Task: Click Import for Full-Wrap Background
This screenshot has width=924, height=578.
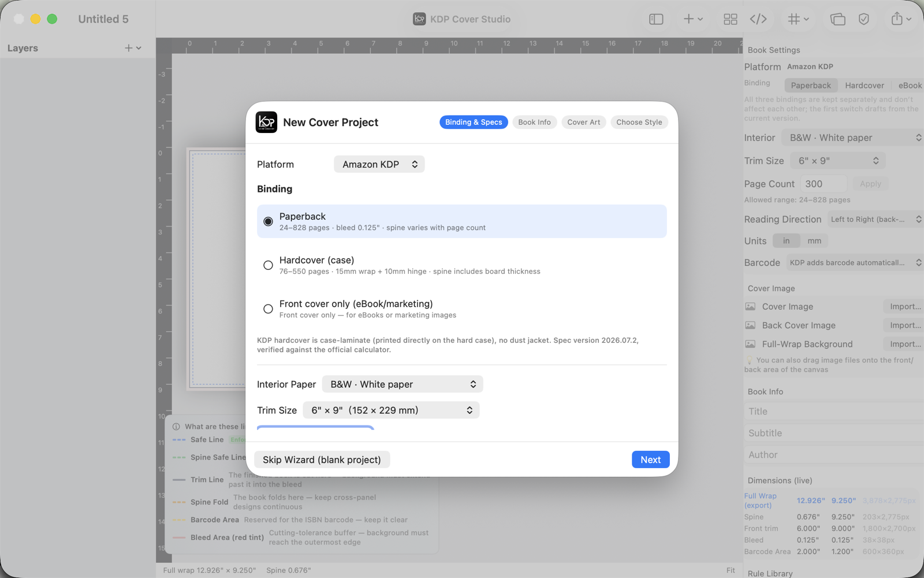Action: (904, 344)
